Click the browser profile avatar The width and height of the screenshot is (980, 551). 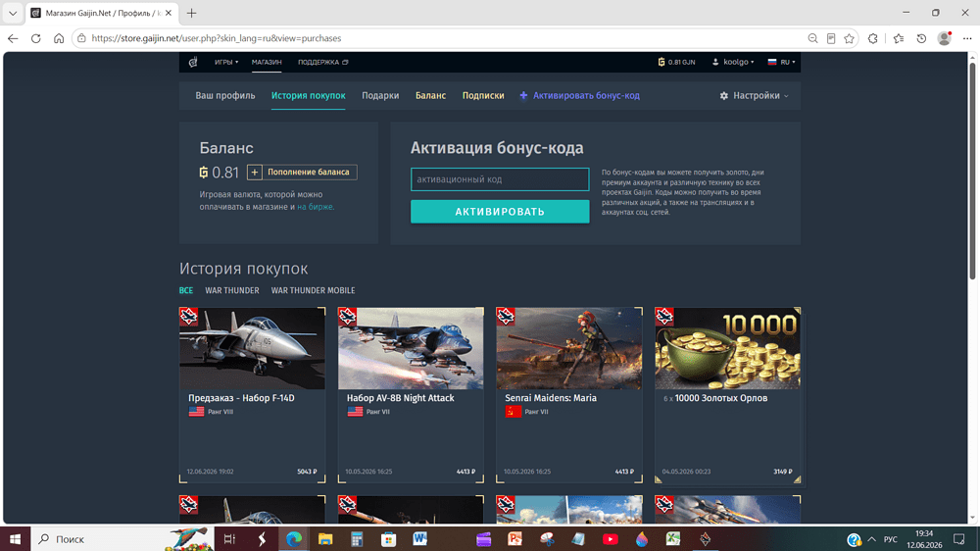point(945,38)
